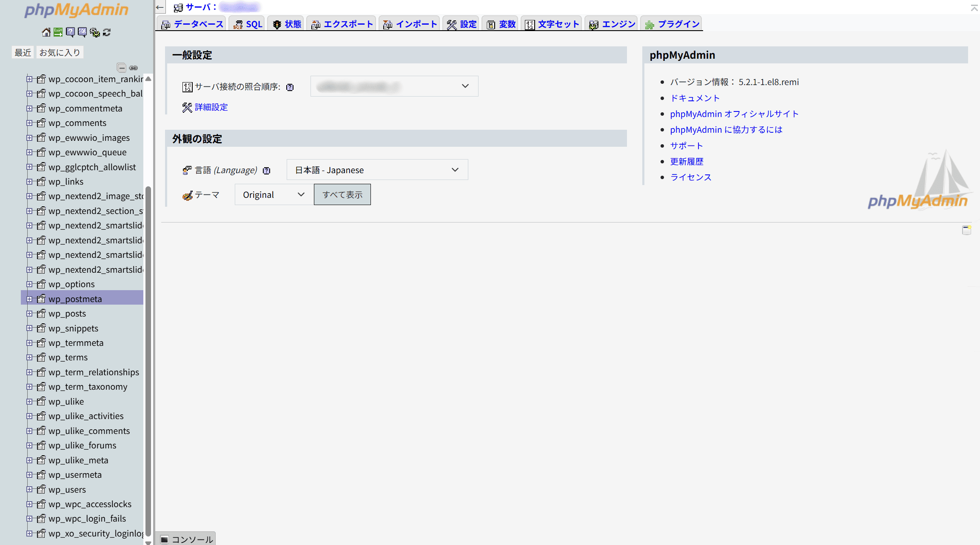Click the home icon in the navigation panel
Screen dimensions: 980x545
tap(46, 32)
